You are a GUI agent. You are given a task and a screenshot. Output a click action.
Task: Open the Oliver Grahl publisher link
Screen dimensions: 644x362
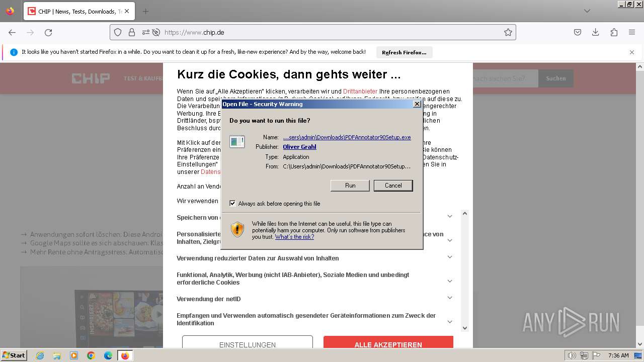(x=299, y=147)
